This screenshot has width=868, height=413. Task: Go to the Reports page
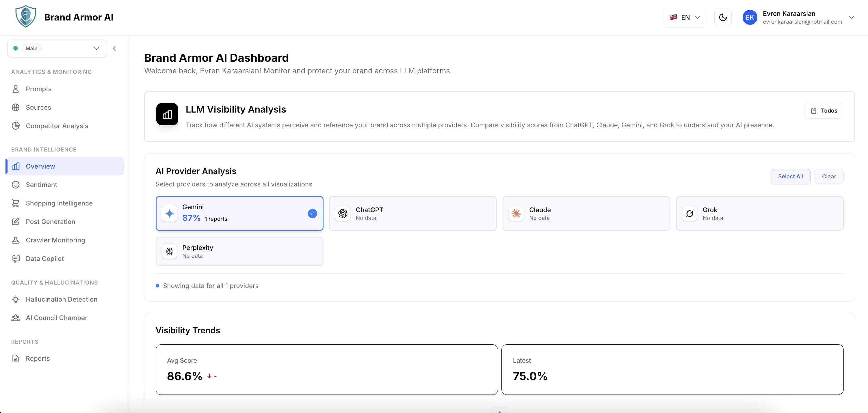point(38,358)
